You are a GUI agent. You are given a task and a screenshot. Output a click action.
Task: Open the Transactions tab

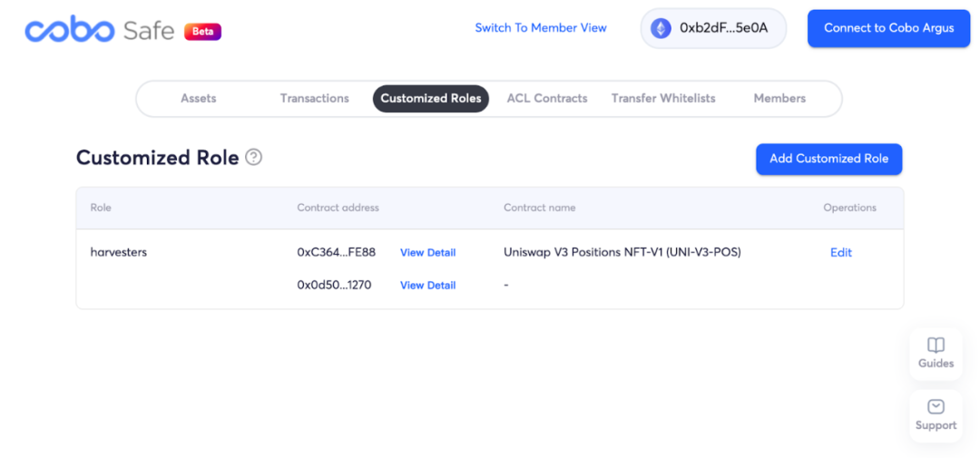[x=314, y=99]
